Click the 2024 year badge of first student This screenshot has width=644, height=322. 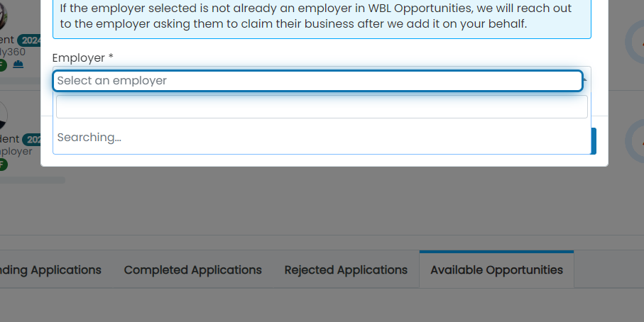pyautogui.click(x=29, y=40)
